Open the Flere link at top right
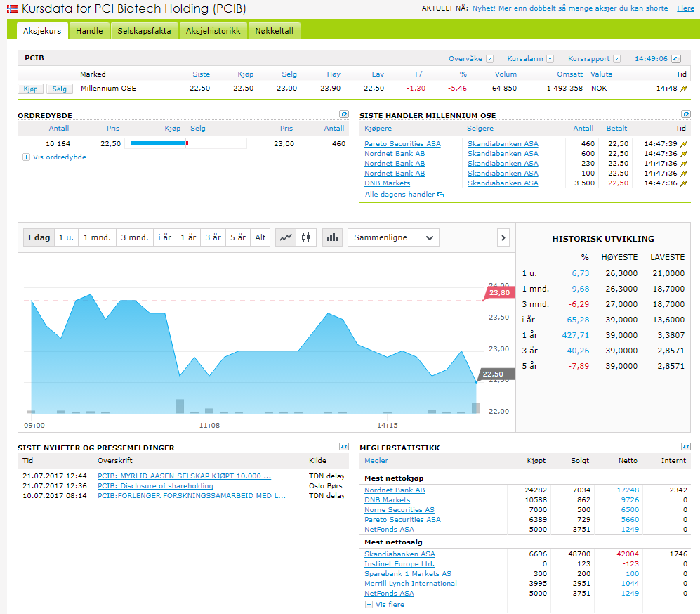This screenshot has height=614, width=700. [x=685, y=8]
